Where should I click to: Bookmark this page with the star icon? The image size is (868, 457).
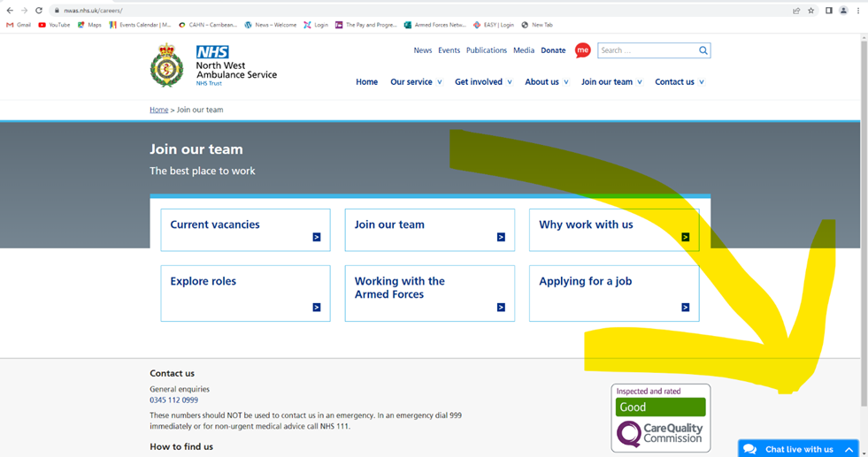point(811,11)
